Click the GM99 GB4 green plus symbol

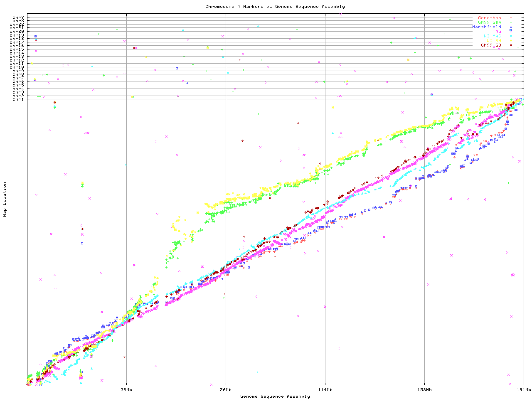[x=511, y=22]
